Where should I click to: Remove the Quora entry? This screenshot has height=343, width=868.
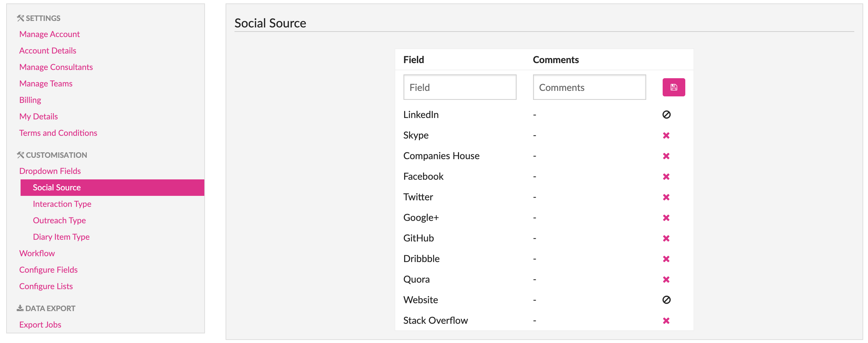point(666,280)
